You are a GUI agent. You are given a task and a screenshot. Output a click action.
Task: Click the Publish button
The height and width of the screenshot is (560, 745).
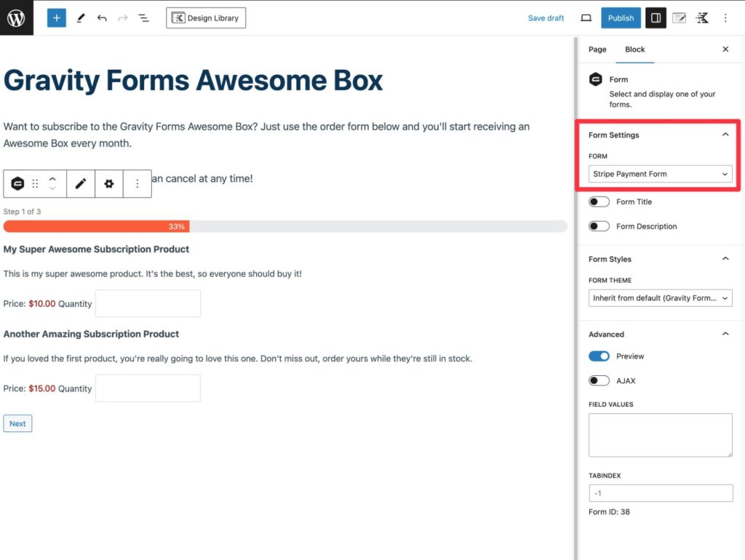click(621, 17)
